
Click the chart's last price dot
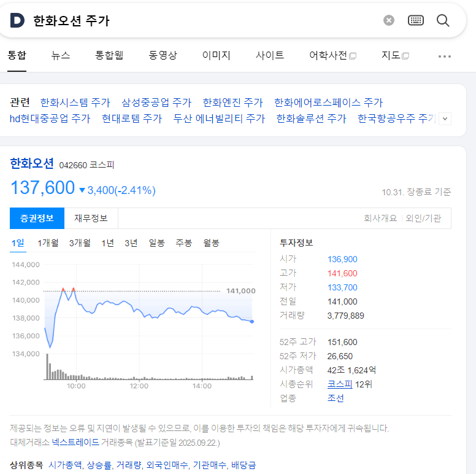pyautogui.click(x=252, y=322)
